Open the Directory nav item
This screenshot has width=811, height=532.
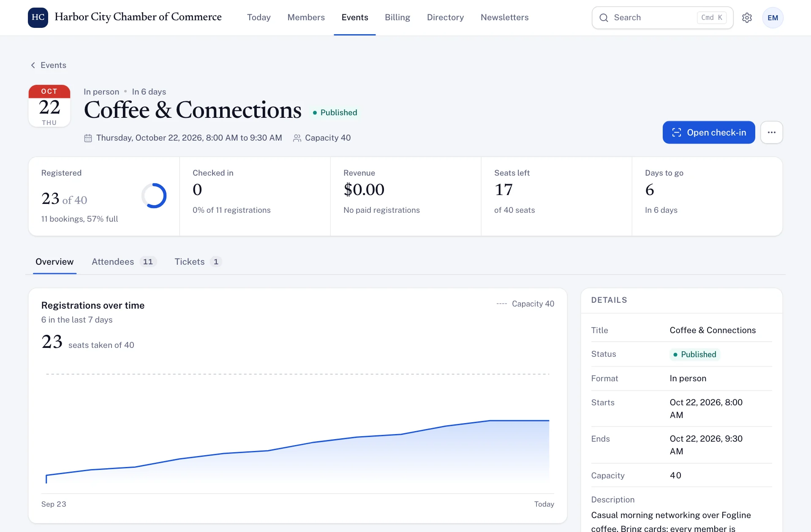445,17
